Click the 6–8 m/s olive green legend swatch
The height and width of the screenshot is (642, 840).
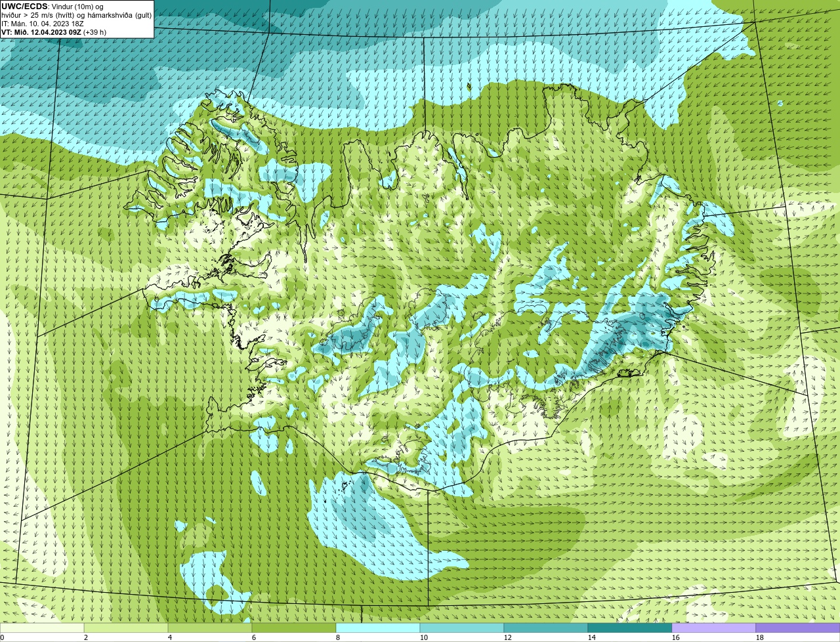pyautogui.click(x=294, y=628)
